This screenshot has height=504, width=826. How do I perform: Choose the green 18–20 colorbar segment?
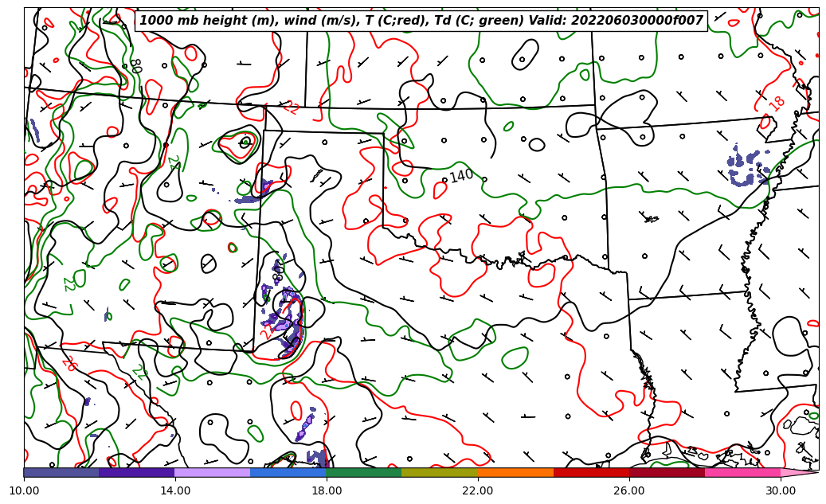click(x=363, y=472)
